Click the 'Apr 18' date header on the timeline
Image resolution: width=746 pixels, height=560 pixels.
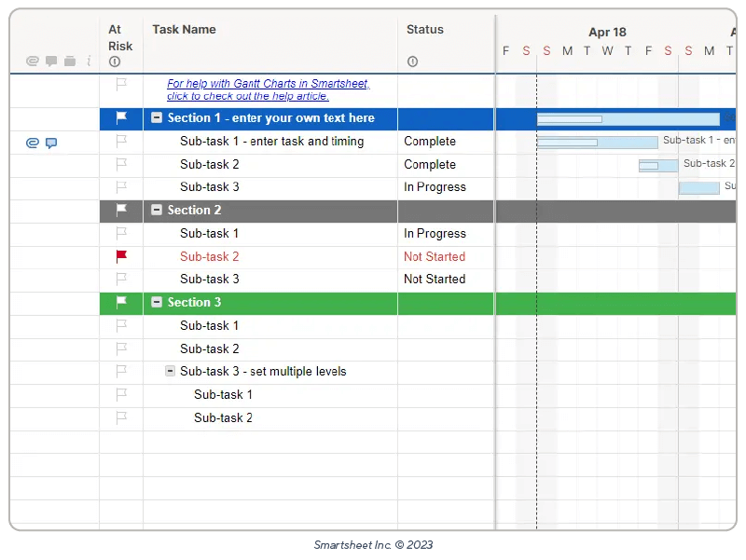(x=607, y=32)
